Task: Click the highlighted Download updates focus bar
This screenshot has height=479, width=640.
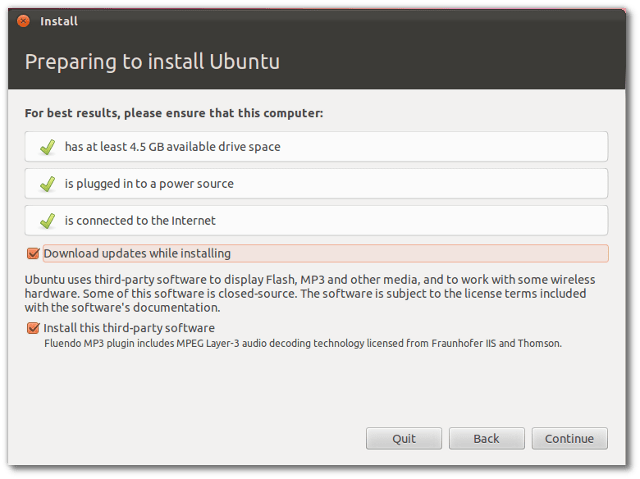Action: coord(326,253)
